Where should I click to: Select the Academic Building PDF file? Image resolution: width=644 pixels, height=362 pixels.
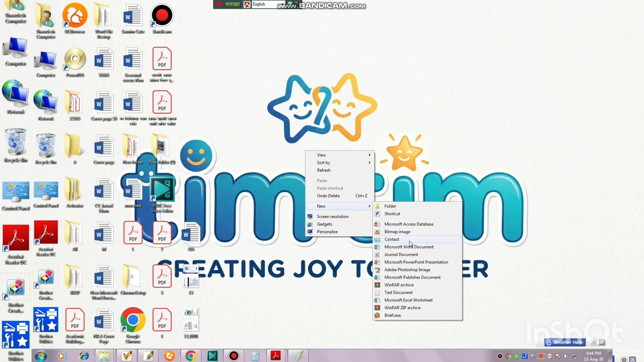click(75, 325)
